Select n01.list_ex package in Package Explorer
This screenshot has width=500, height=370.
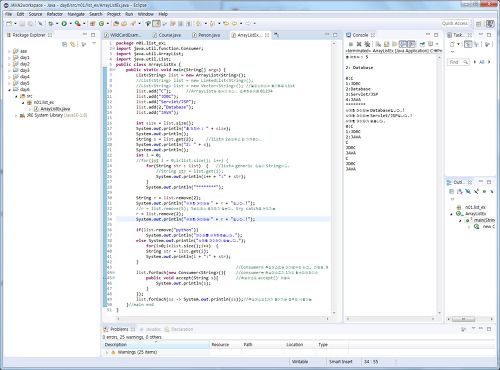tap(40, 102)
